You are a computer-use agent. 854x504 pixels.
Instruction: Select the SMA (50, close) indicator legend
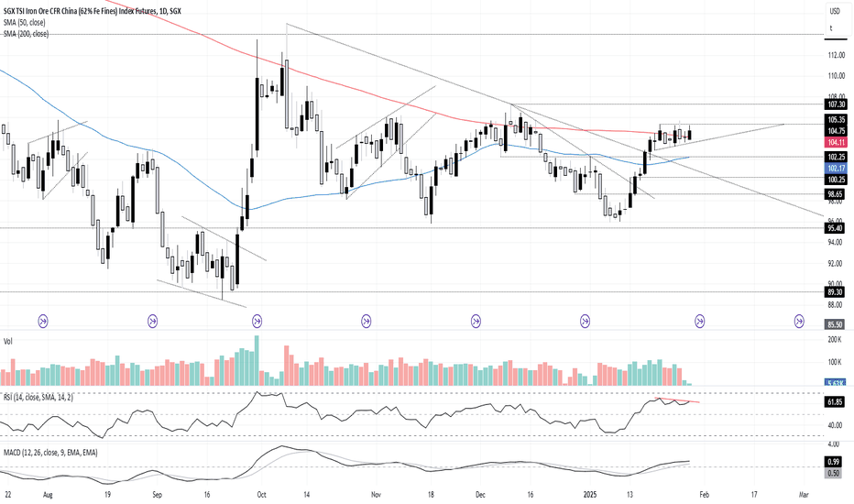[x=25, y=22]
